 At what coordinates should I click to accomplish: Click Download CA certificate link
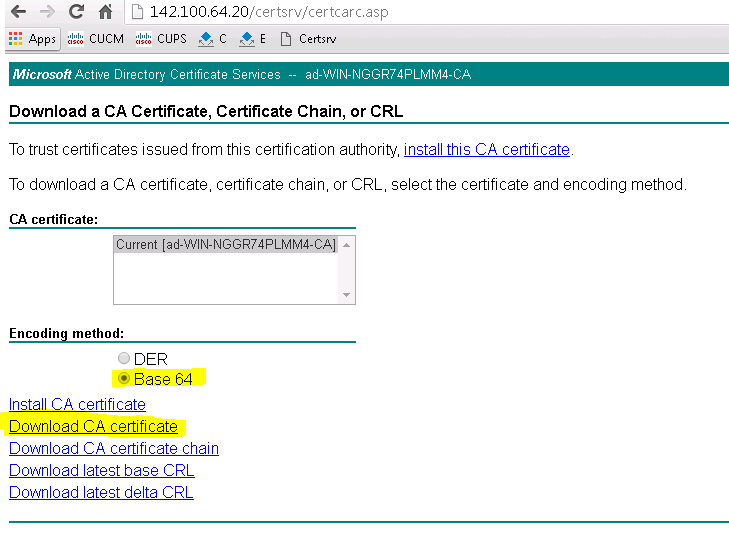(93, 426)
